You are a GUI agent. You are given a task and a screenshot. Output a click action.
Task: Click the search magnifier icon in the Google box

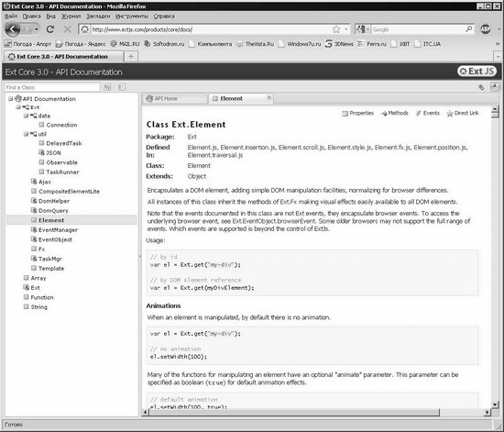coord(469,29)
